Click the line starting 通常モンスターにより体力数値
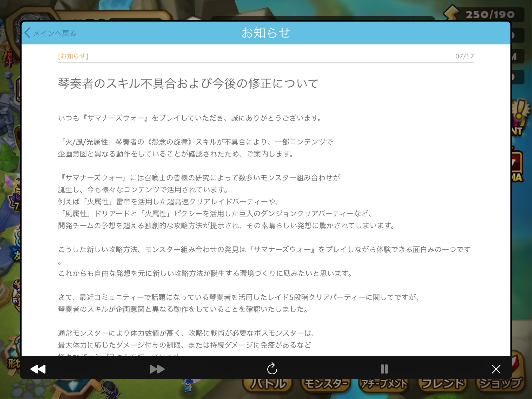Viewport: 532px width, 399px height. click(187, 333)
